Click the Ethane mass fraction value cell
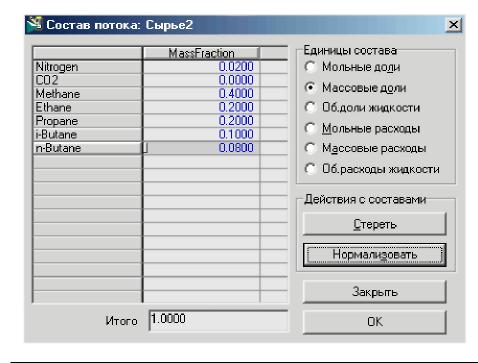 click(201, 107)
